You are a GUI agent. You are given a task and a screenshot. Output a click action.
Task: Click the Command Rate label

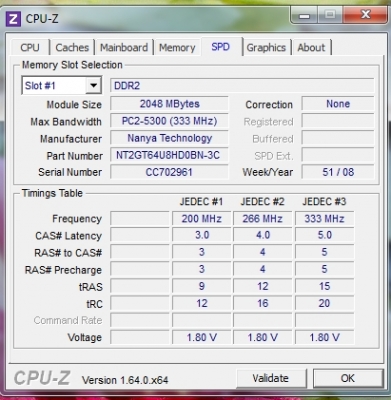point(68,320)
